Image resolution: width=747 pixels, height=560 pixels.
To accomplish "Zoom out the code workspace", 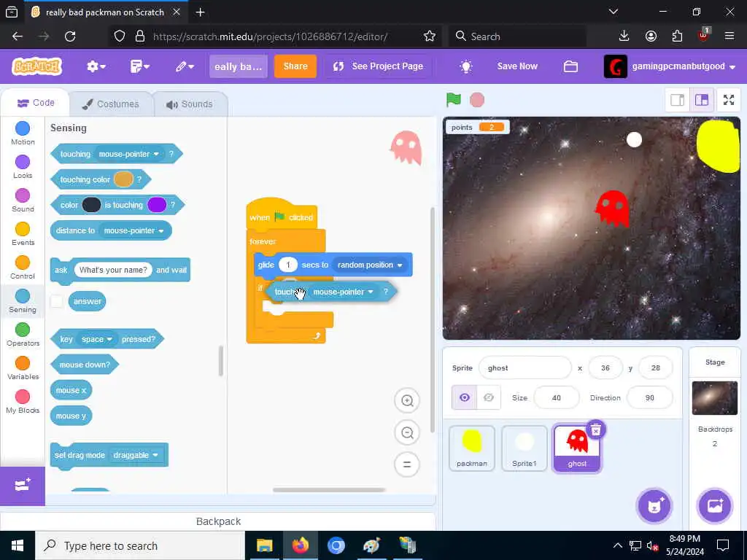I will coord(407,432).
